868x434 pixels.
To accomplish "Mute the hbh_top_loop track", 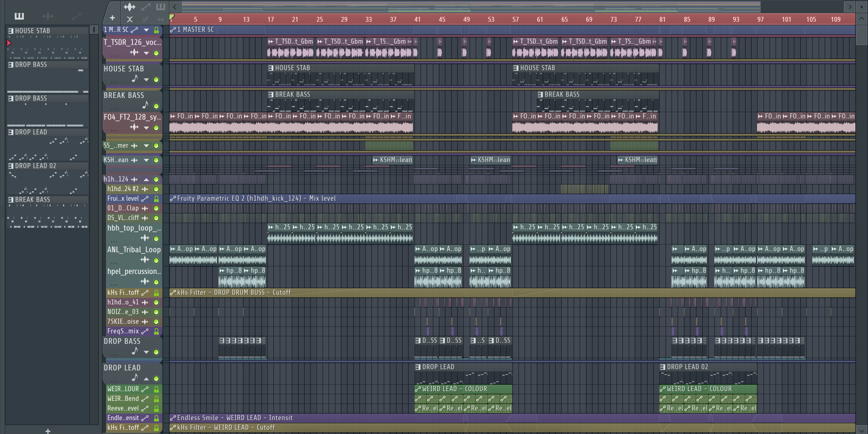I will click(156, 239).
